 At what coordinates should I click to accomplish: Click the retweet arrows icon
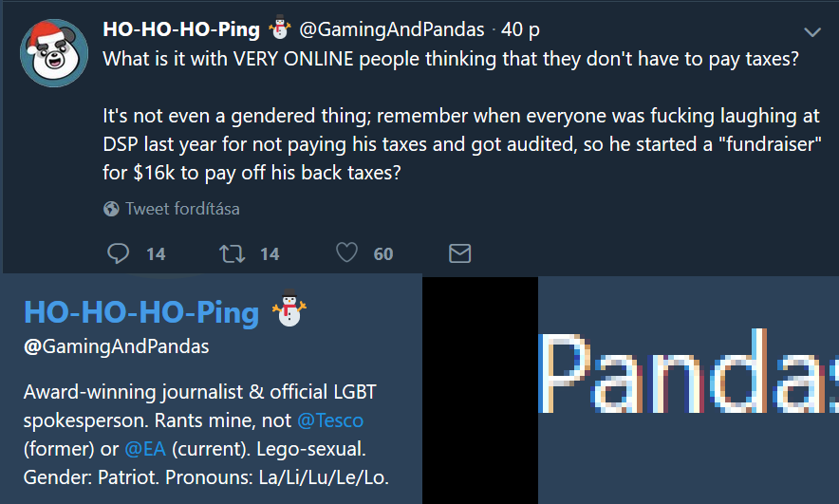[x=233, y=253]
